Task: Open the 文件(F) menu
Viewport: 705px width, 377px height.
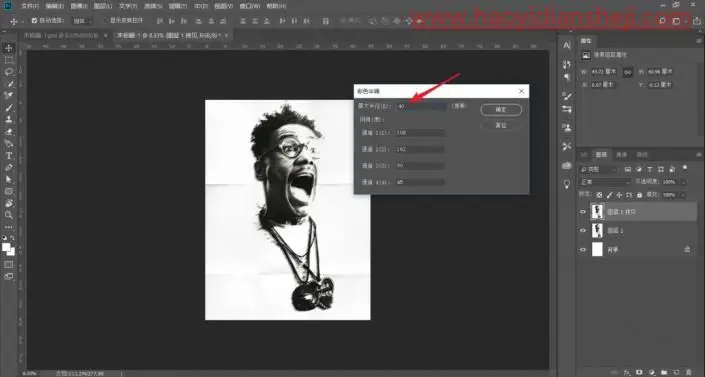Action: click(30, 6)
